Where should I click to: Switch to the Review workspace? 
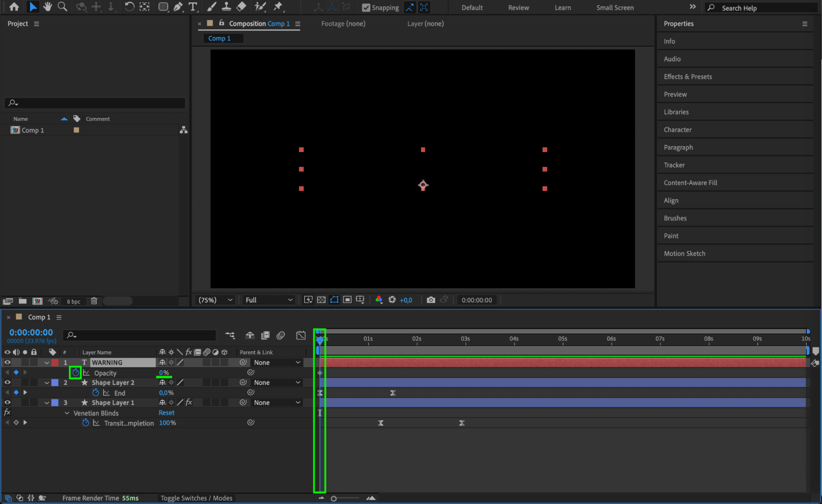(518, 7)
